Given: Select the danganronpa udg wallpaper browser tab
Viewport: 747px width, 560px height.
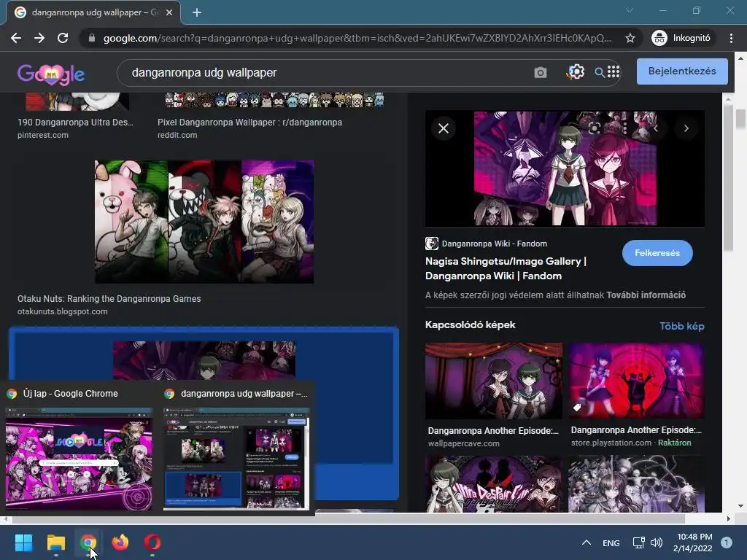Looking at the screenshot, I should pyautogui.click(x=93, y=12).
